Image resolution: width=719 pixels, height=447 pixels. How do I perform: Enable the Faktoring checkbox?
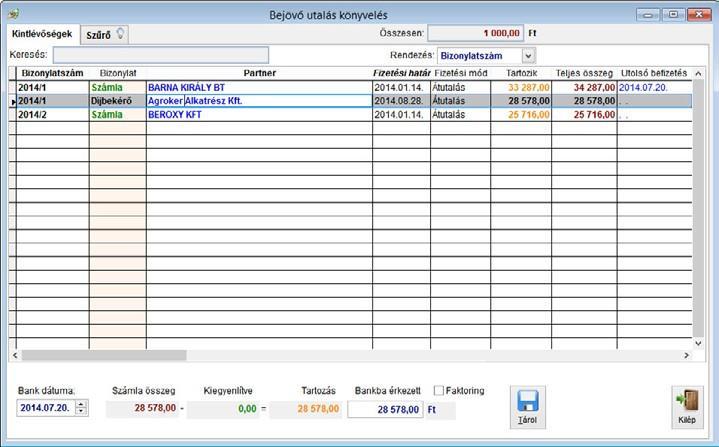(x=439, y=391)
